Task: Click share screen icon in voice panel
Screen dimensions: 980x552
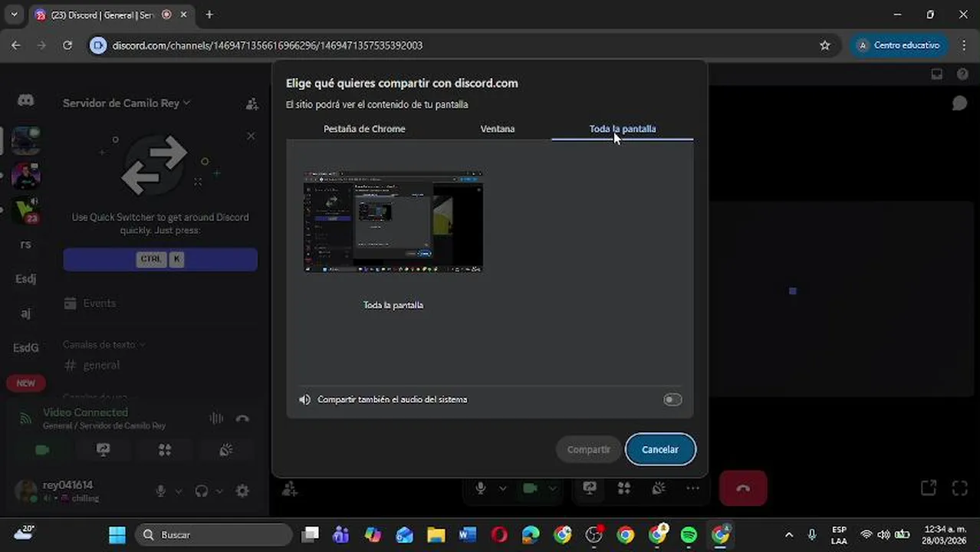Action: pos(104,450)
